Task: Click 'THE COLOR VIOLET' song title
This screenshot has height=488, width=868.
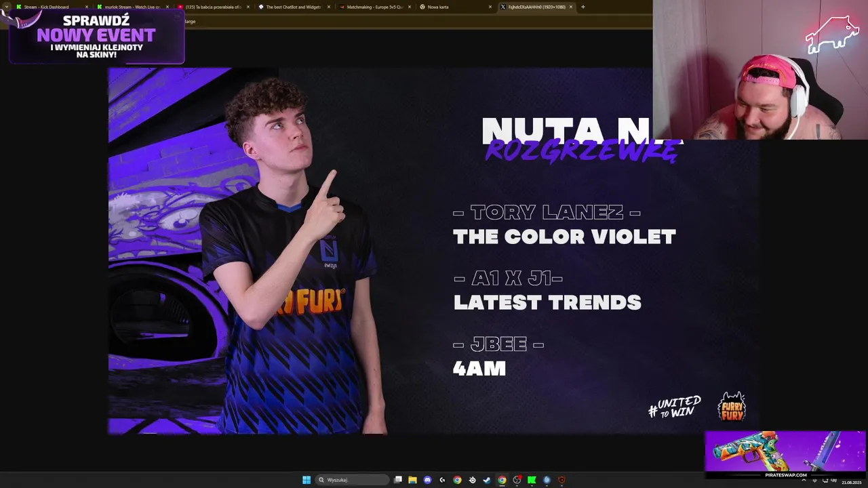Action: [564, 237]
